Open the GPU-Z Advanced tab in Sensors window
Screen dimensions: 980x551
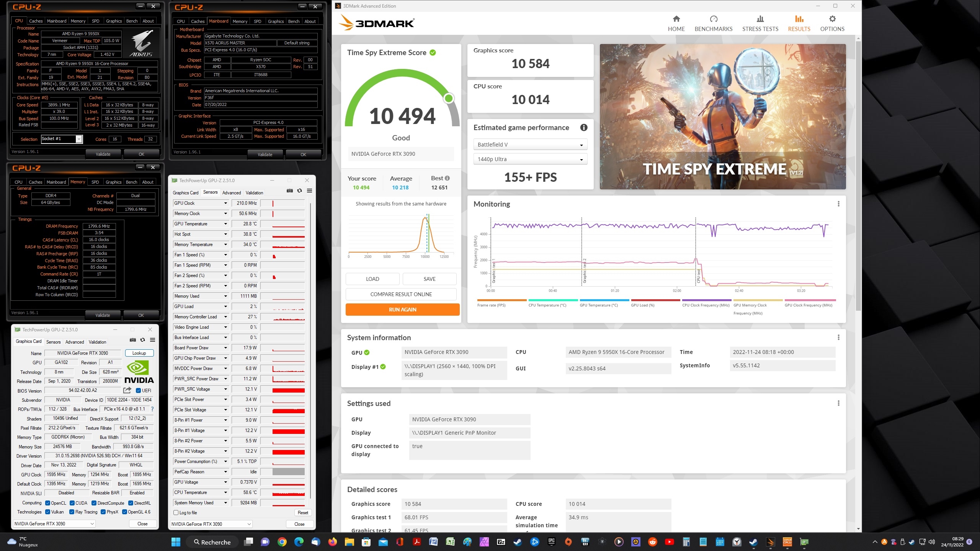tap(231, 193)
